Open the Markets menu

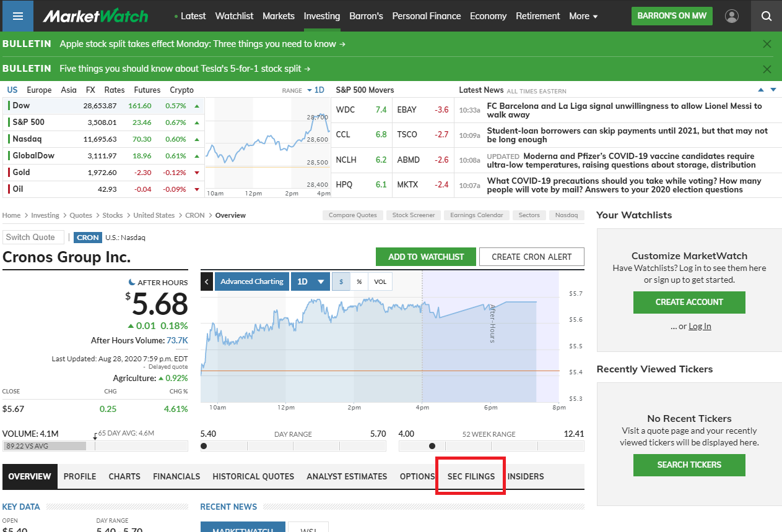point(279,16)
